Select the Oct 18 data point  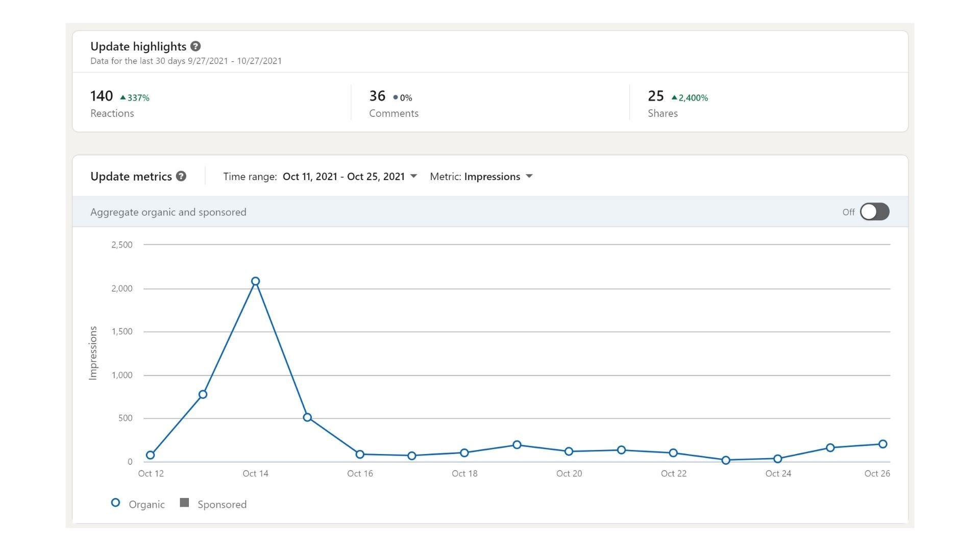[464, 453]
